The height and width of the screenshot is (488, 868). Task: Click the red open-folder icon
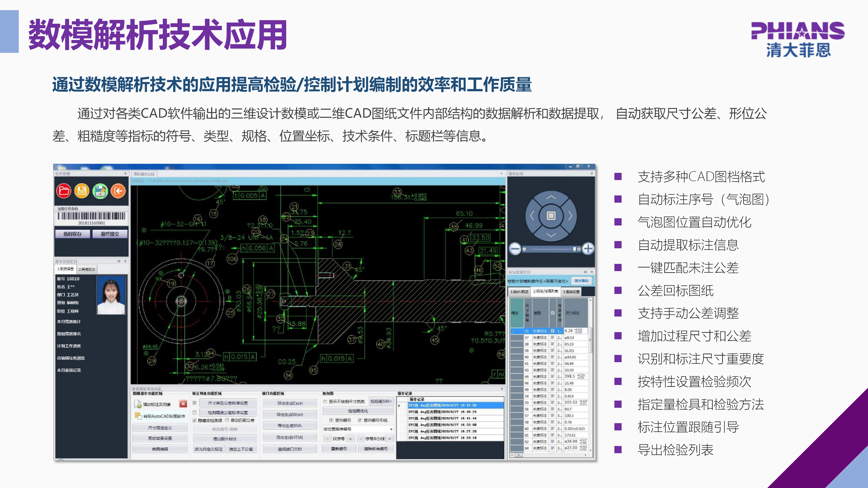click(x=64, y=191)
